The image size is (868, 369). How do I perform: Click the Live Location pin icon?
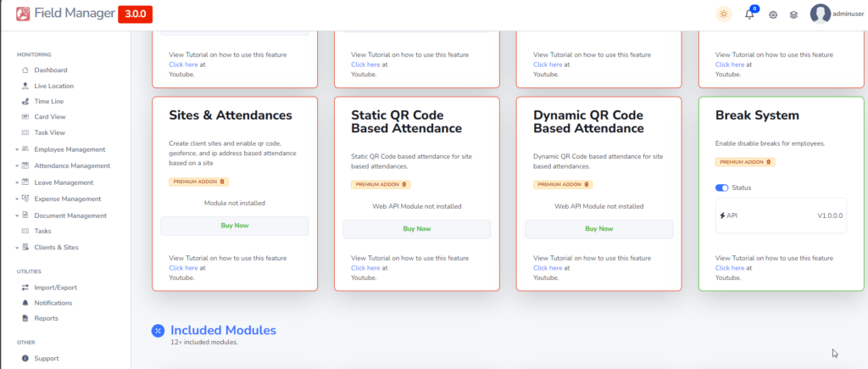25,86
